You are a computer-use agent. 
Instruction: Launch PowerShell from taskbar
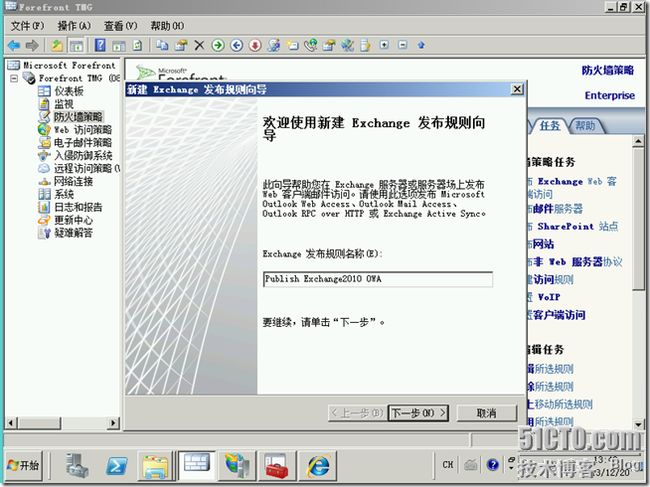(116, 465)
